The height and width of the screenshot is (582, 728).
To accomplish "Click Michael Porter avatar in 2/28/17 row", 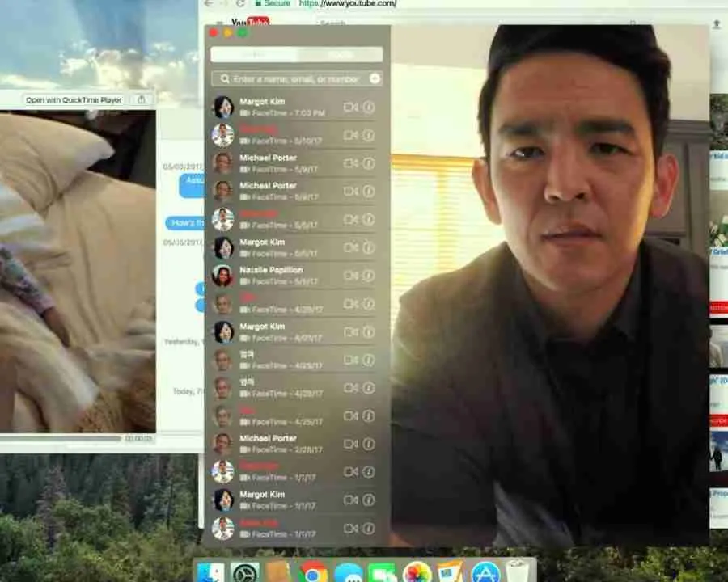I will pyautogui.click(x=223, y=444).
